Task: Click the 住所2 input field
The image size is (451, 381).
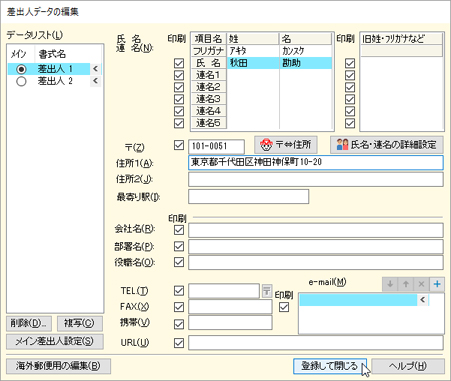Action: (x=316, y=179)
